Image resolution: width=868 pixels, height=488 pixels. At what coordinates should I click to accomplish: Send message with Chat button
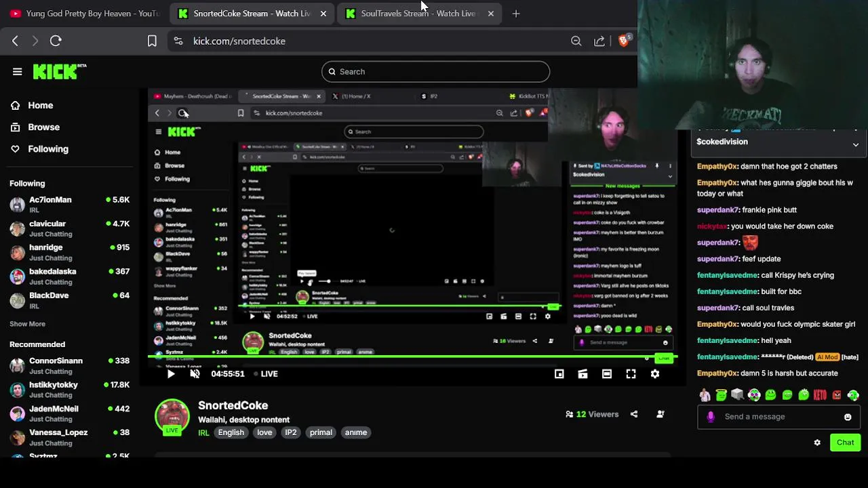pos(845,443)
